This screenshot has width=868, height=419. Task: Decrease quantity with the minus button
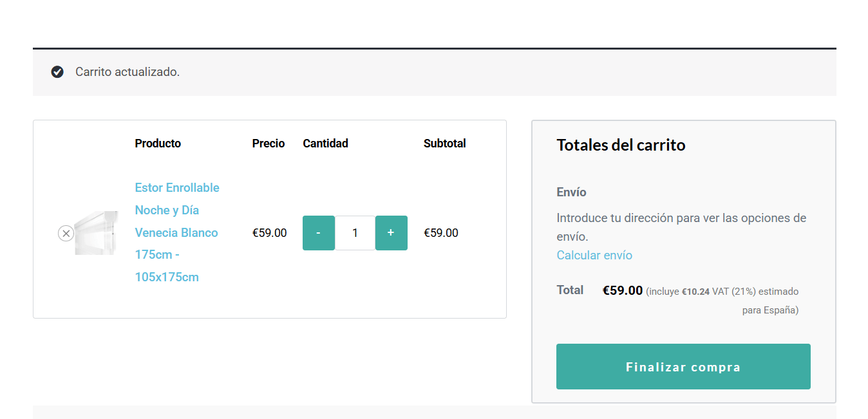click(x=319, y=233)
